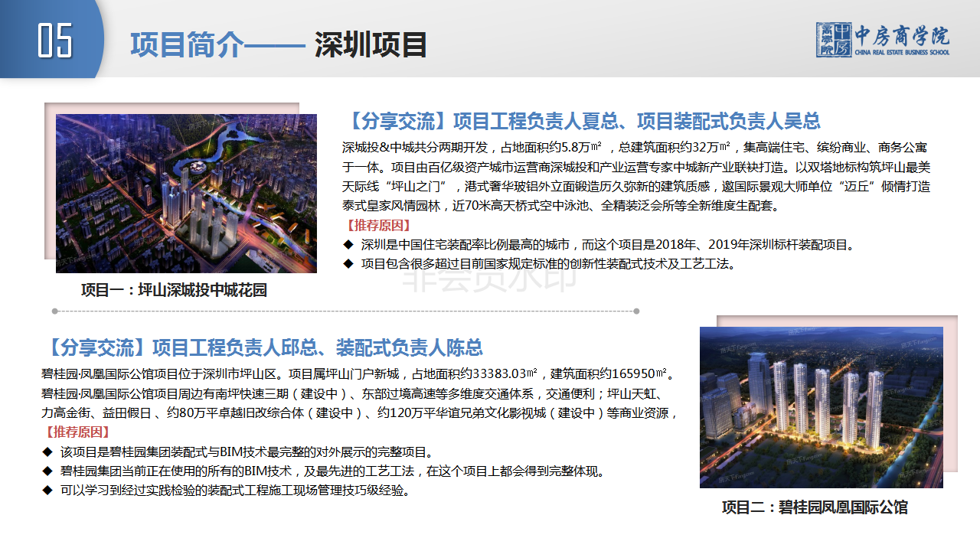Click the 中房商学院 calligraphy name

point(902,35)
